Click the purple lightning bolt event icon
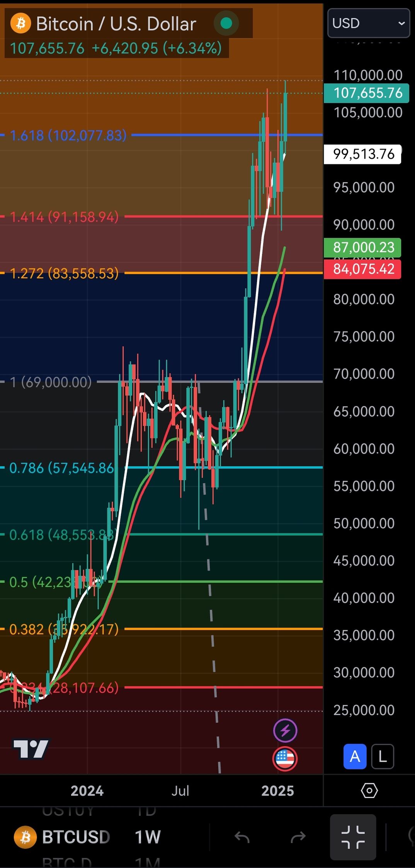This screenshot has height=868, width=415. pyautogui.click(x=285, y=730)
